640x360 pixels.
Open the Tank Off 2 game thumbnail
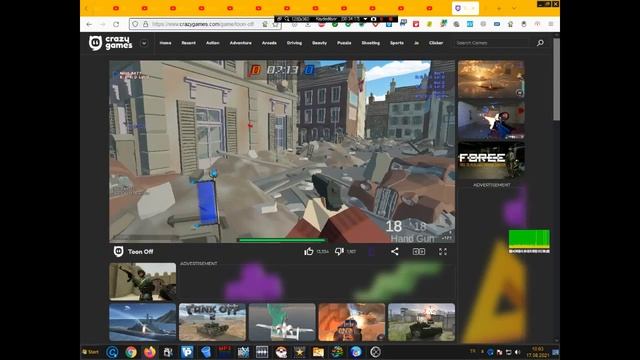[x=212, y=322]
